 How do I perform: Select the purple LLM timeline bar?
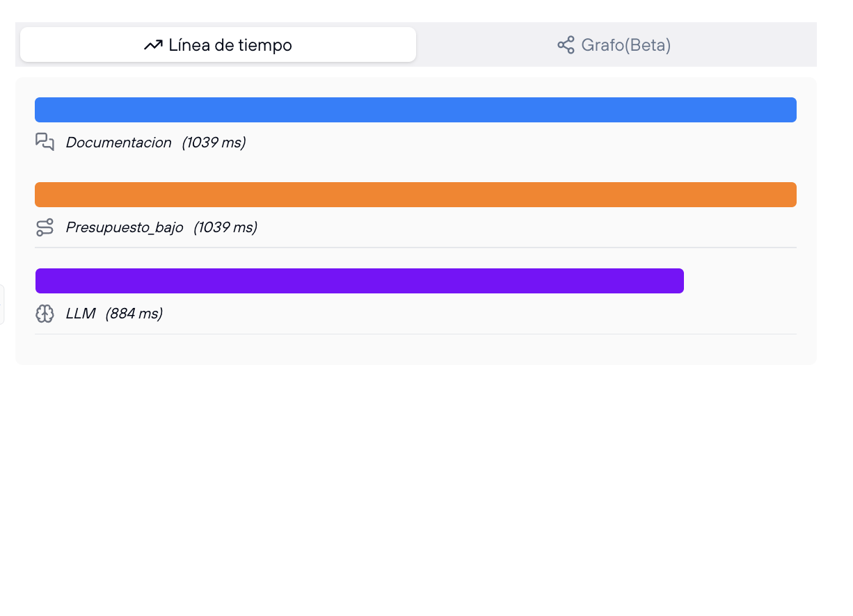click(x=359, y=281)
